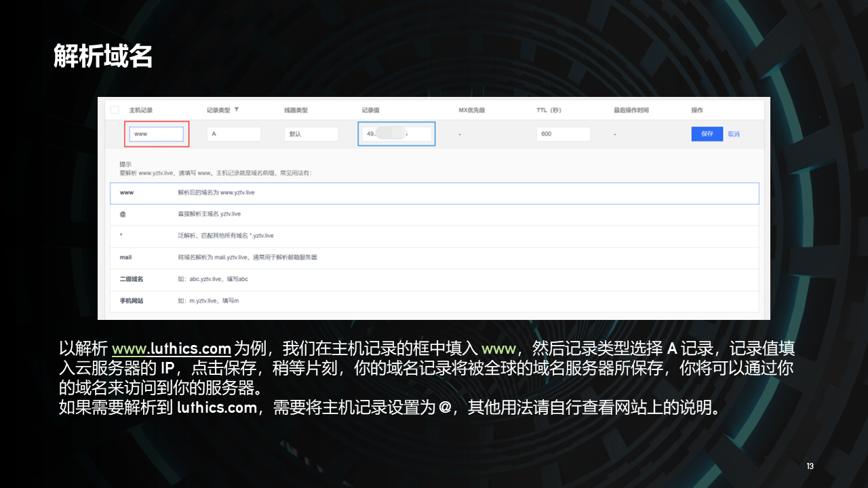Click the 取消 link next to 保存
Viewport: 868px width, 488px height.
[734, 134]
